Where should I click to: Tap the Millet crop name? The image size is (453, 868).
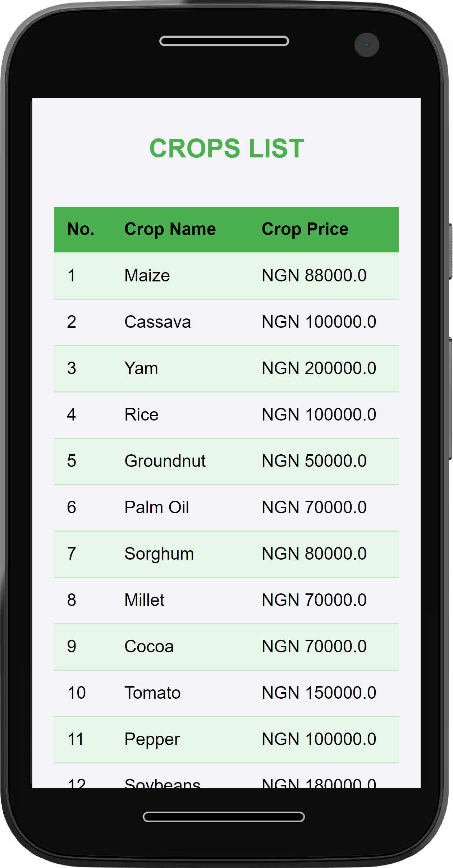click(144, 600)
